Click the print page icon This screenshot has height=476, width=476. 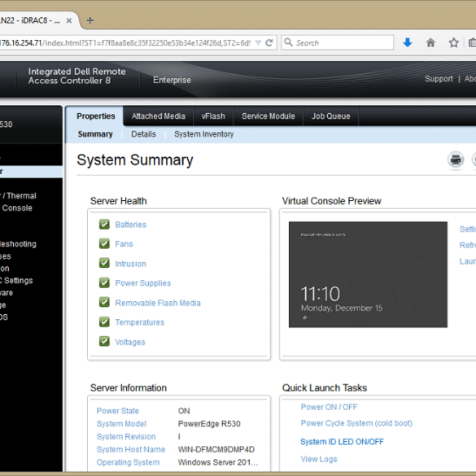coord(456,159)
